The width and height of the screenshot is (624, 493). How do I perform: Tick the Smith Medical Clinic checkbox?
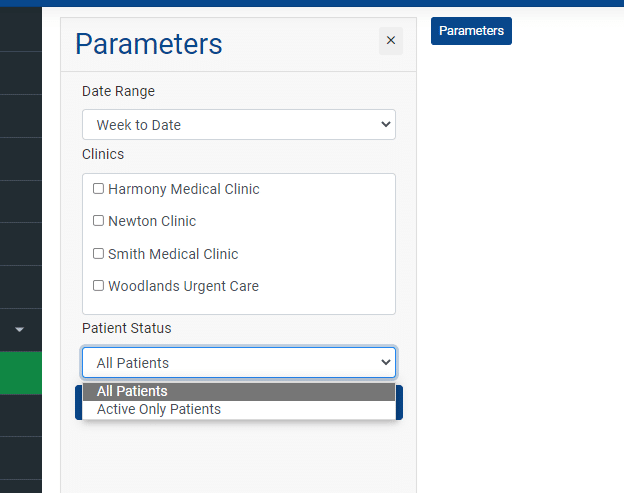pyautogui.click(x=98, y=253)
